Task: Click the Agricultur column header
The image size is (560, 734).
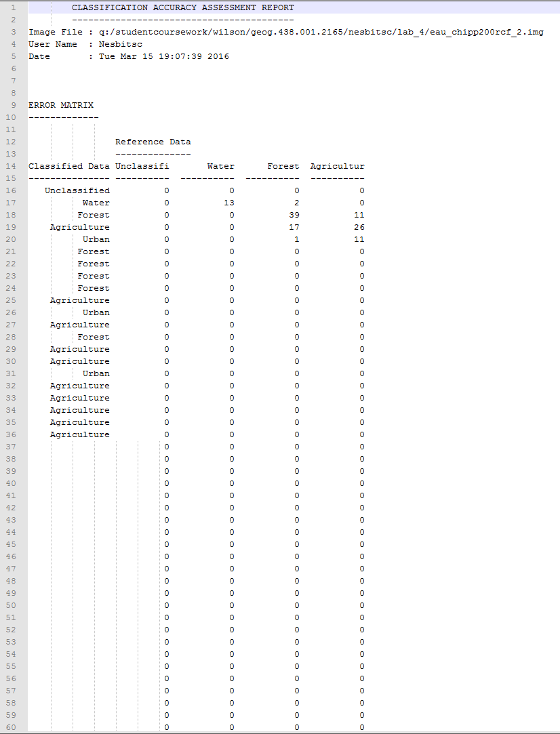Action: coord(337,166)
